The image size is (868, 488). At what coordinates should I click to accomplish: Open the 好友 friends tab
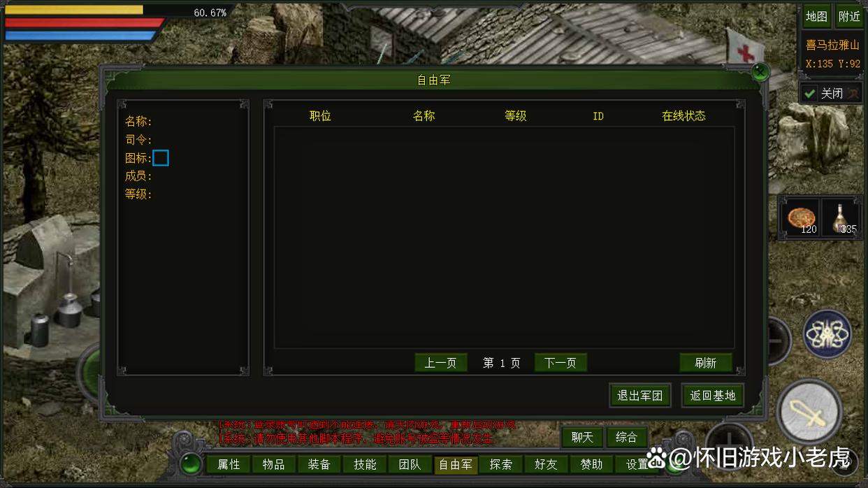546,464
